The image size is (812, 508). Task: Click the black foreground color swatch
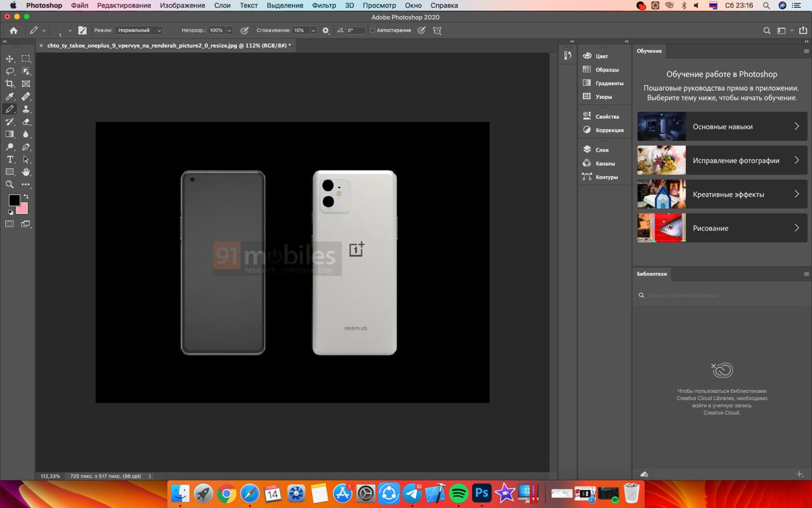tap(14, 201)
